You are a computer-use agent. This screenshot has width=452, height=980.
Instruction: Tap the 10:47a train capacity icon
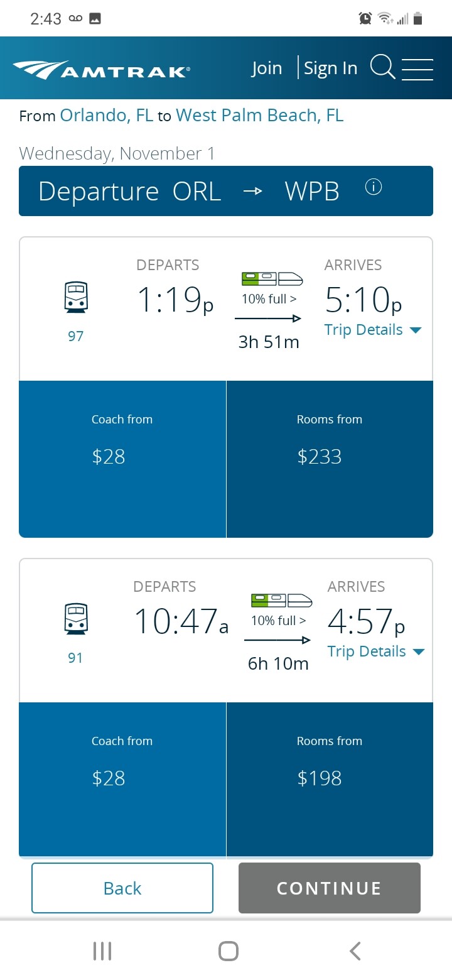[x=282, y=600]
